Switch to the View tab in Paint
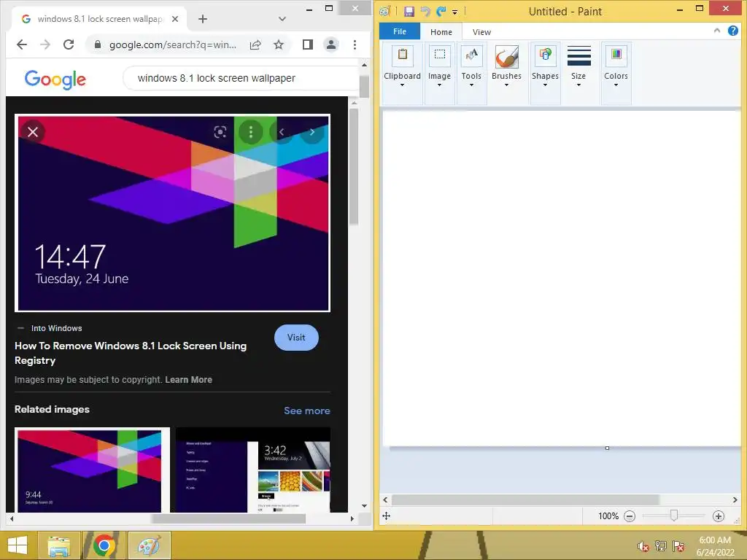This screenshot has width=747, height=560. tap(481, 32)
